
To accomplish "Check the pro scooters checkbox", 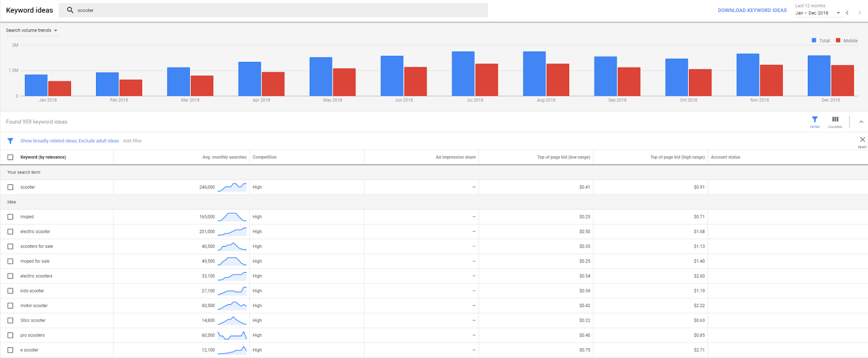I will (10, 335).
